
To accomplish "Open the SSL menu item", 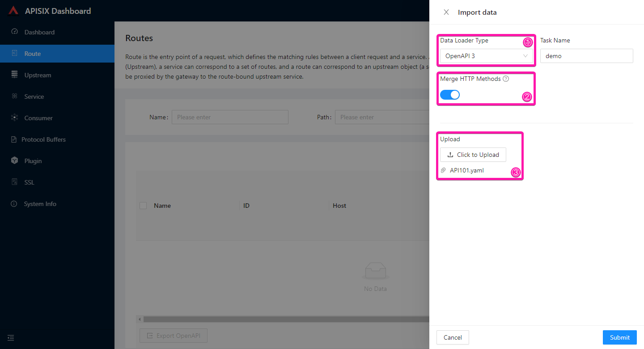I will tap(57, 182).
